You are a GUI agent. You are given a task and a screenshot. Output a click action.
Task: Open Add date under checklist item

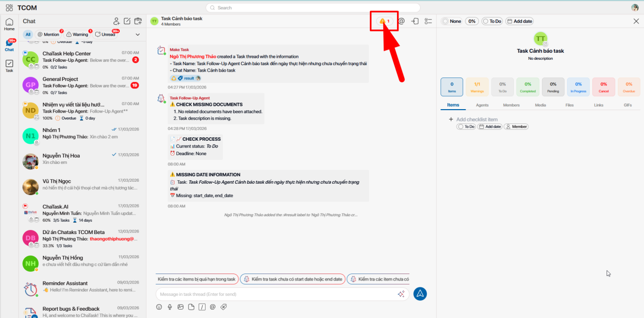[x=490, y=127]
